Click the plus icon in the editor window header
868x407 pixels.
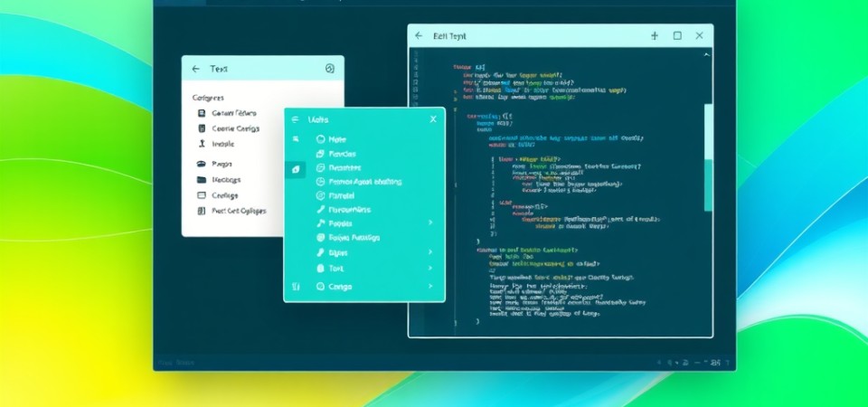point(655,35)
